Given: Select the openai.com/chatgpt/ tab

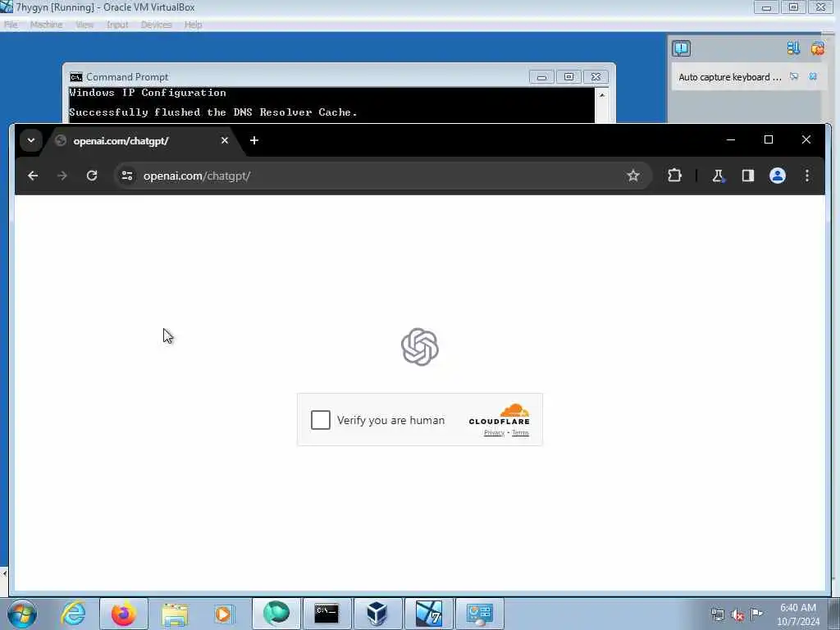Looking at the screenshot, I should point(139,141).
